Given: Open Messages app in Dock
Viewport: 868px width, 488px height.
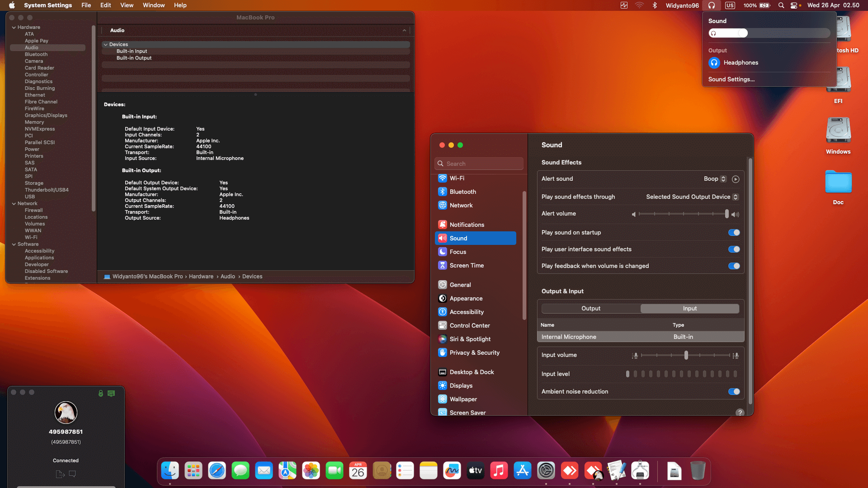Looking at the screenshot, I should (241, 471).
